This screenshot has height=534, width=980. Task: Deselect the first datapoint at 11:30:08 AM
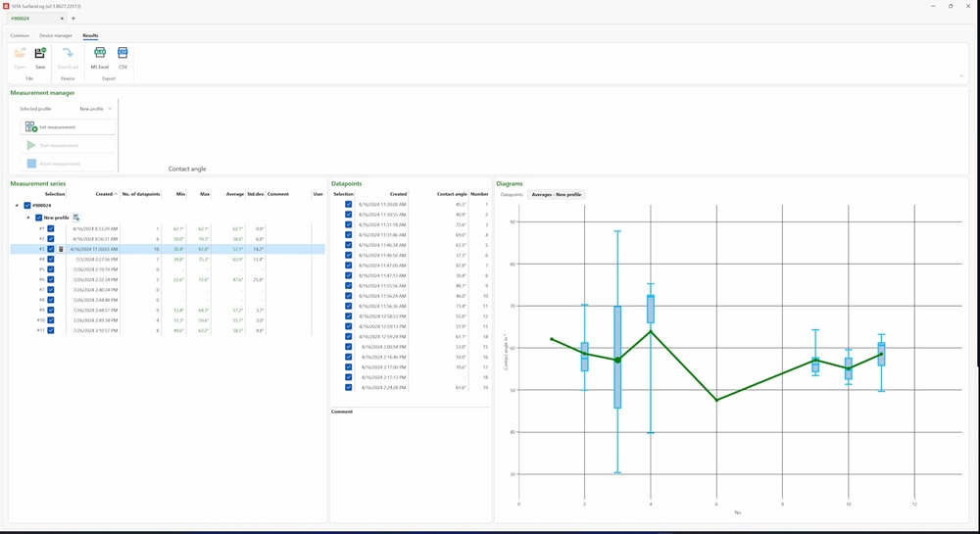point(348,205)
